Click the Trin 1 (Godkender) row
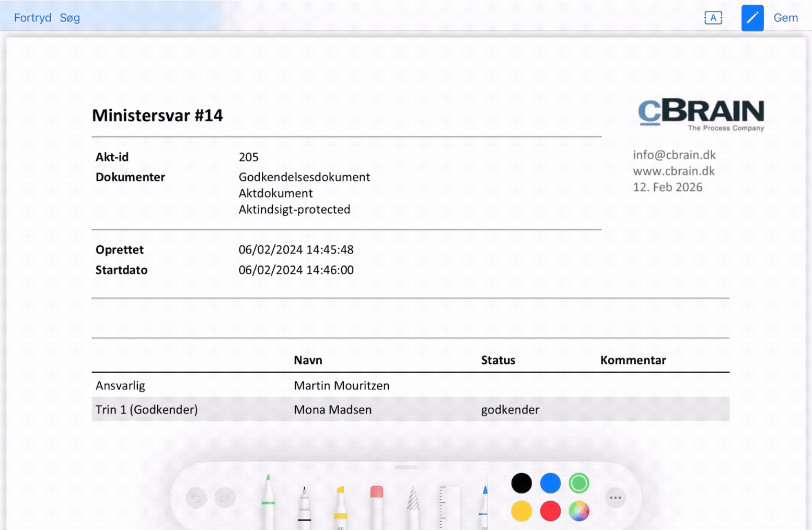 [x=410, y=409]
